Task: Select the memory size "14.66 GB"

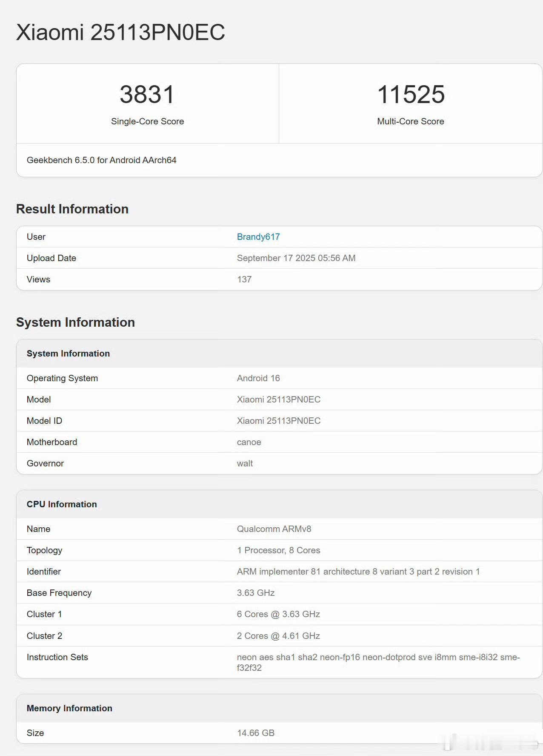Action: tap(256, 733)
